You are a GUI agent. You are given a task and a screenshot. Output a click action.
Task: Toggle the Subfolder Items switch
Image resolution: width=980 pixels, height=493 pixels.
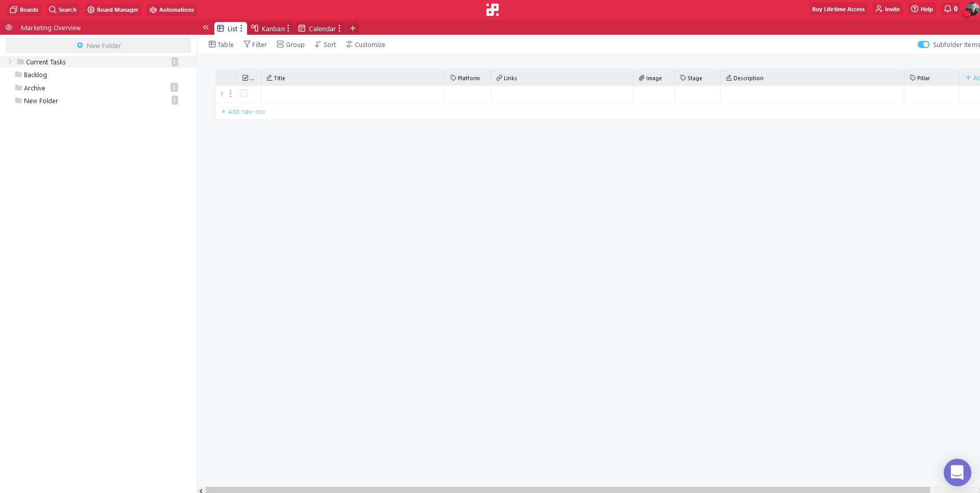click(923, 45)
